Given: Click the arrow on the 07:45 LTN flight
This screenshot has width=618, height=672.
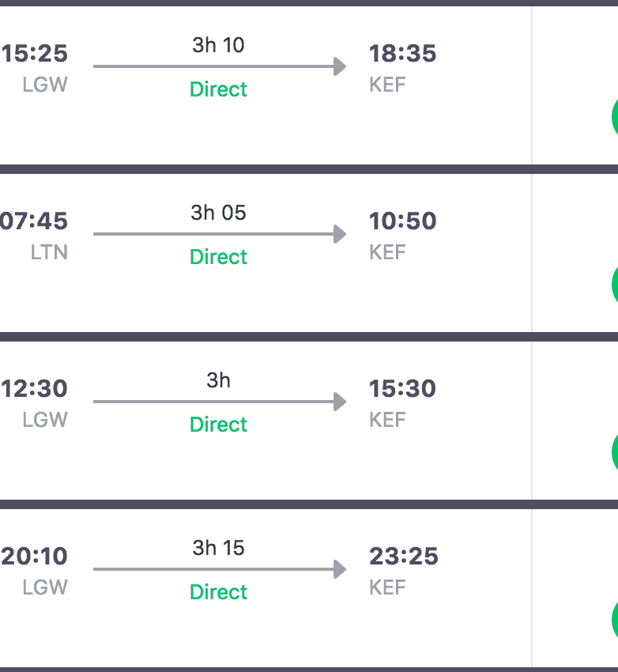Looking at the screenshot, I should pos(220,234).
